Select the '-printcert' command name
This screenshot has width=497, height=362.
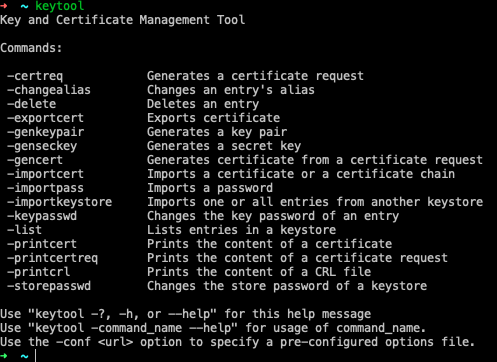pyautogui.click(x=42, y=244)
